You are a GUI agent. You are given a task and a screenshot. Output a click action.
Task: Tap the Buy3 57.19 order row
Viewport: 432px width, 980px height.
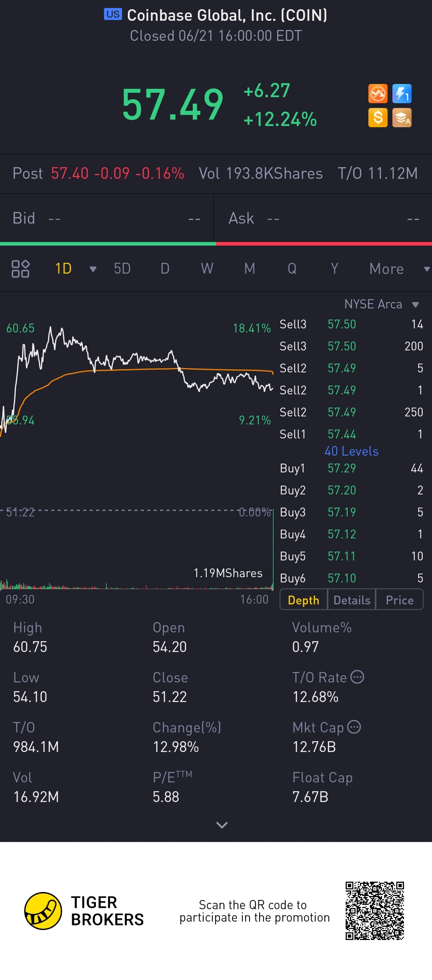coord(351,512)
